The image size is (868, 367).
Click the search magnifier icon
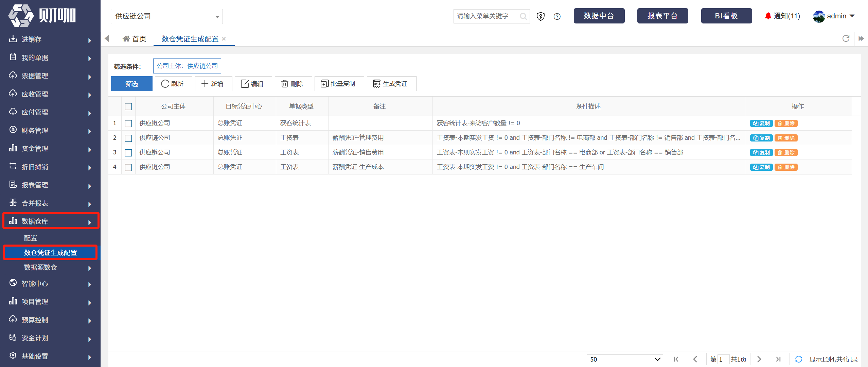(524, 16)
